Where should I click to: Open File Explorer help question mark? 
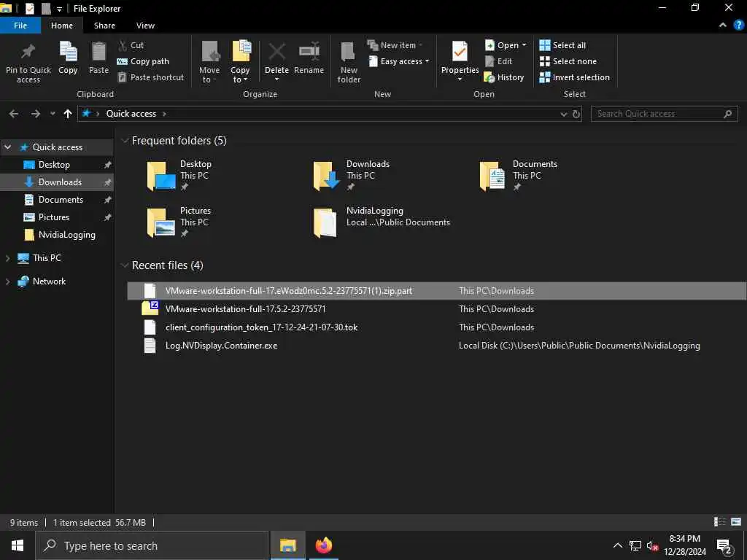point(738,26)
